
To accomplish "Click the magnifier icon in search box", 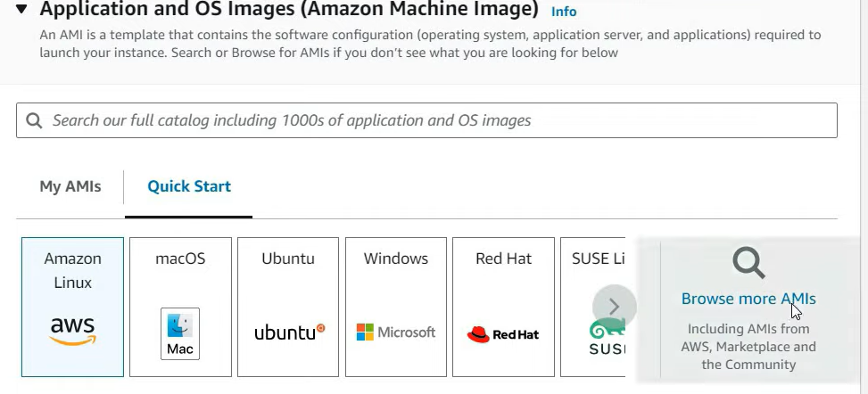I will pos(34,120).
